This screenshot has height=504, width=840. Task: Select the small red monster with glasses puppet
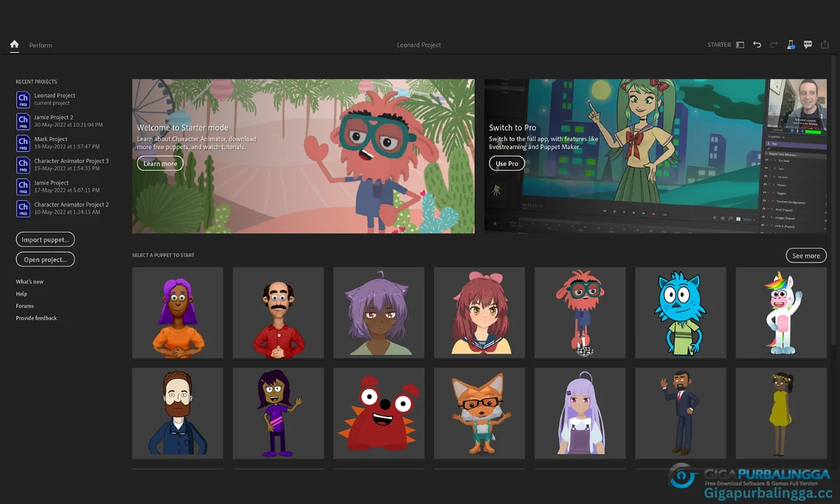pyautogui.click(x=580, y=313)
